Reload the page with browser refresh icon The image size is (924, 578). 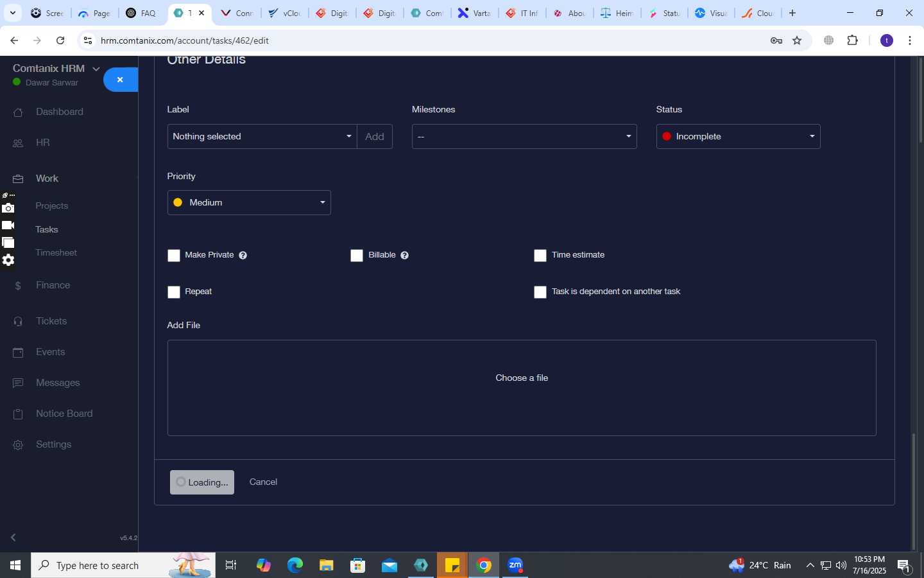pyautogui.click(x=60, y=40)
